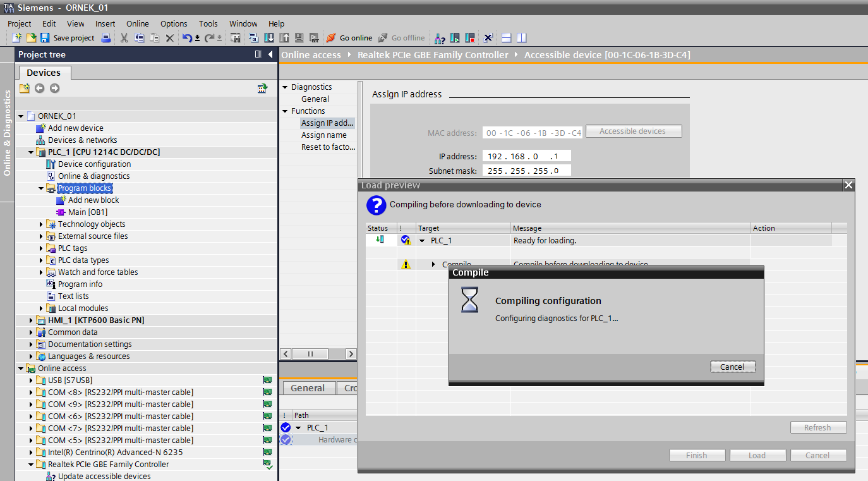Open the Edit menu
Screen dimensions: 868x481
49,23
